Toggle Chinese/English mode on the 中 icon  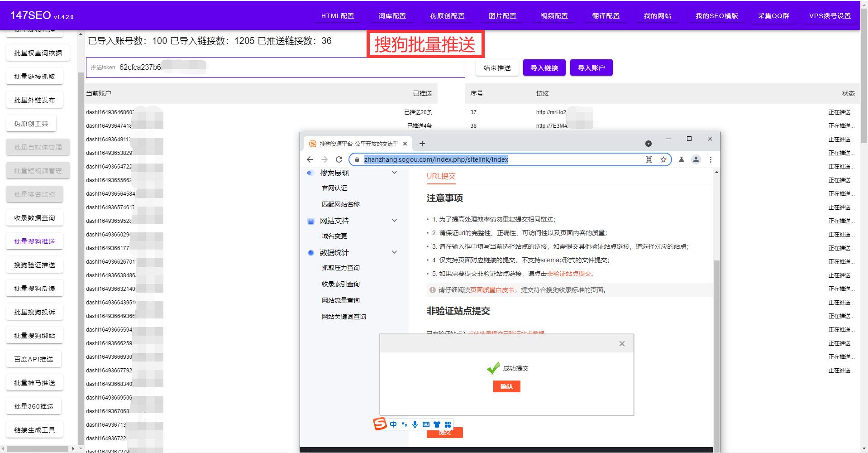[393, 424]
